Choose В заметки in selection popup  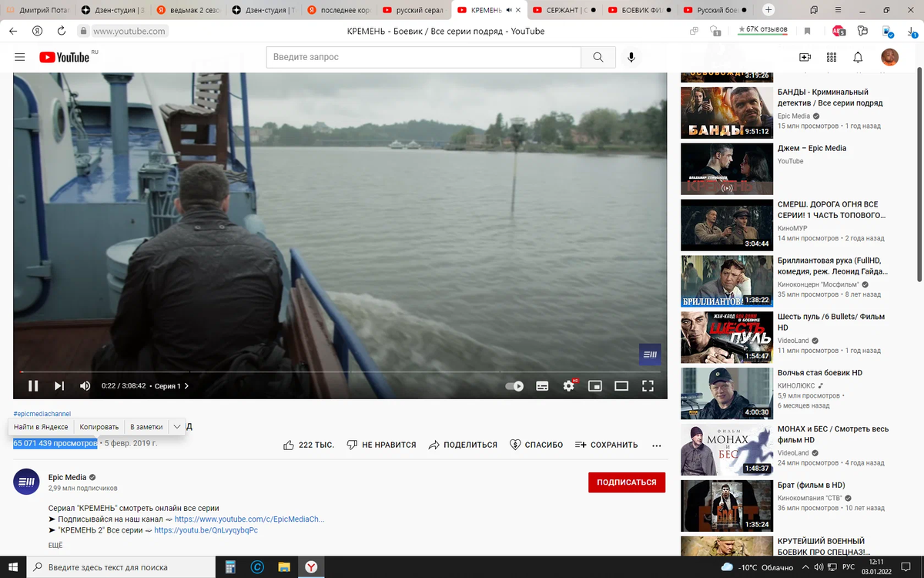(x=146, y=427)
